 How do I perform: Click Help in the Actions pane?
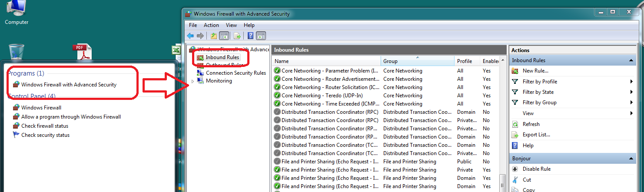pos(528,145)
